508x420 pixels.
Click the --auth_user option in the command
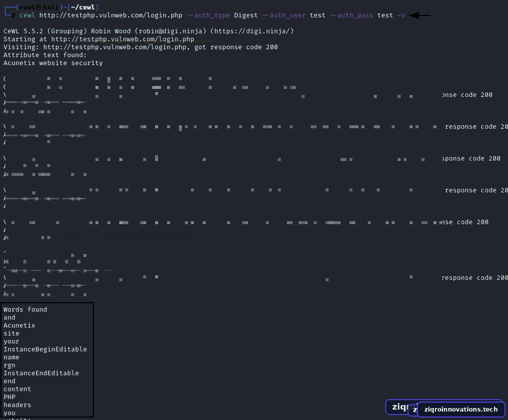pyautogui.click(x=284, y=15)
